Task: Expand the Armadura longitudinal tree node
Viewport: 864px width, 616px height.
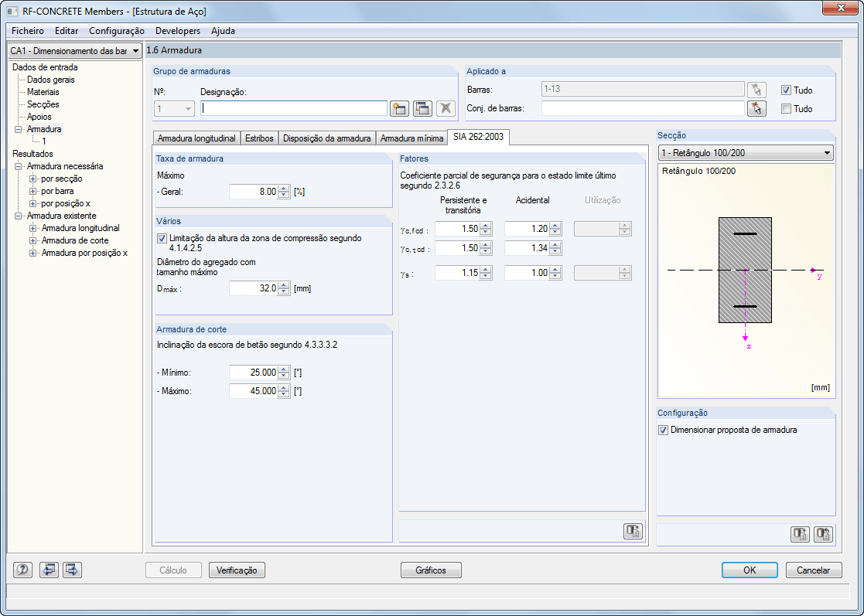Action: 33,229
